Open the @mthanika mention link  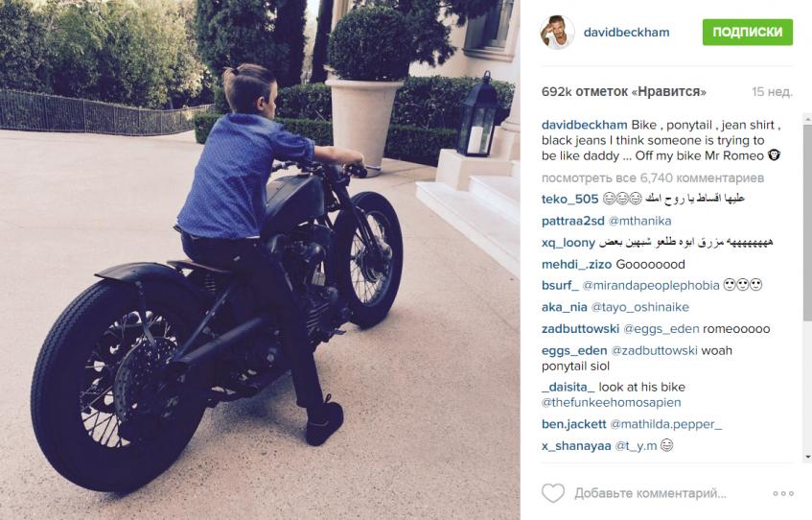(x=639, y=221)
